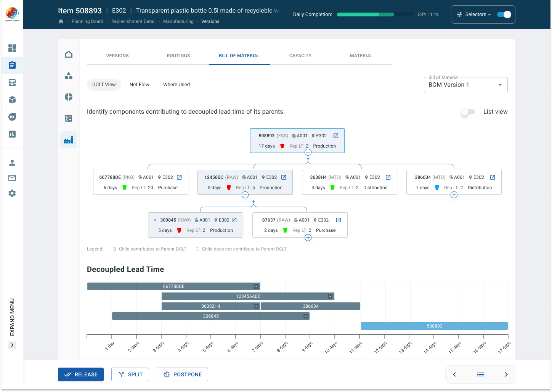Image resolution: width=552 pixels, height=392 pixels.
Task: Expand children of node 386634
Action: pos(454,195)
